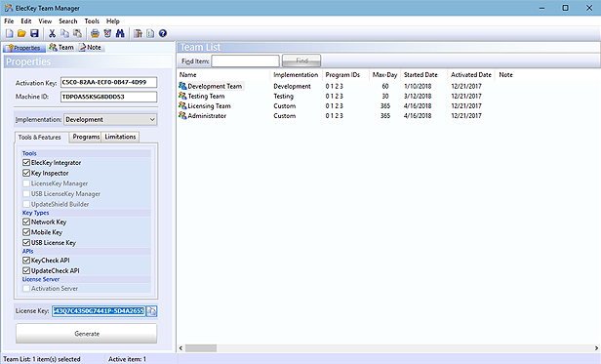Click the horizontal scrollbar thumb in Team List

201,348
